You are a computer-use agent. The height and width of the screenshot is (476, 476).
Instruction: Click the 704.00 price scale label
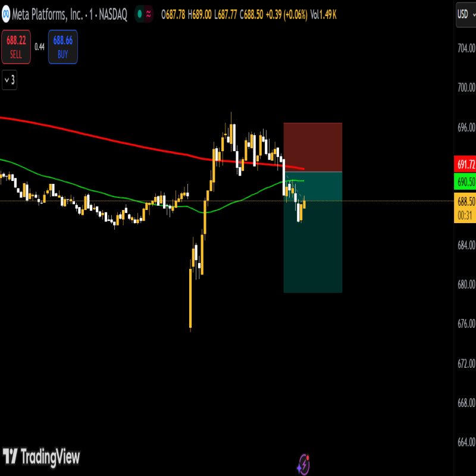point(466,48)
